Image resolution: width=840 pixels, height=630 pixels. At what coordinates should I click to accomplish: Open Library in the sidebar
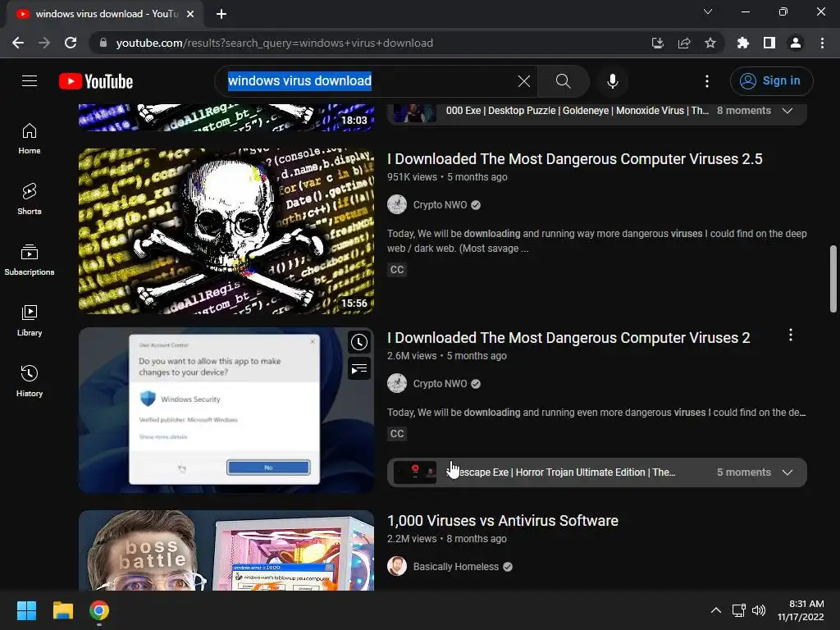pyautogui.click(x=30, y=321)
